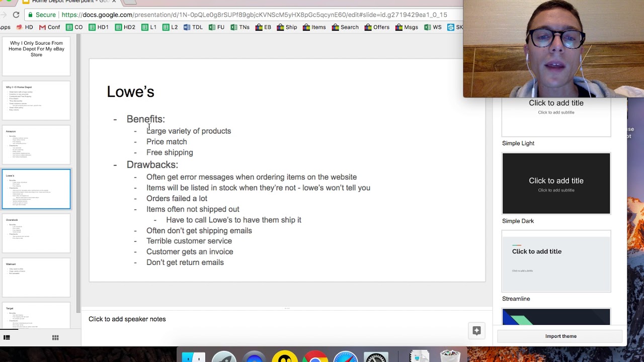Open the Search bookmark
The height and width of the screenshot is (362, 644).
point(345,27)
